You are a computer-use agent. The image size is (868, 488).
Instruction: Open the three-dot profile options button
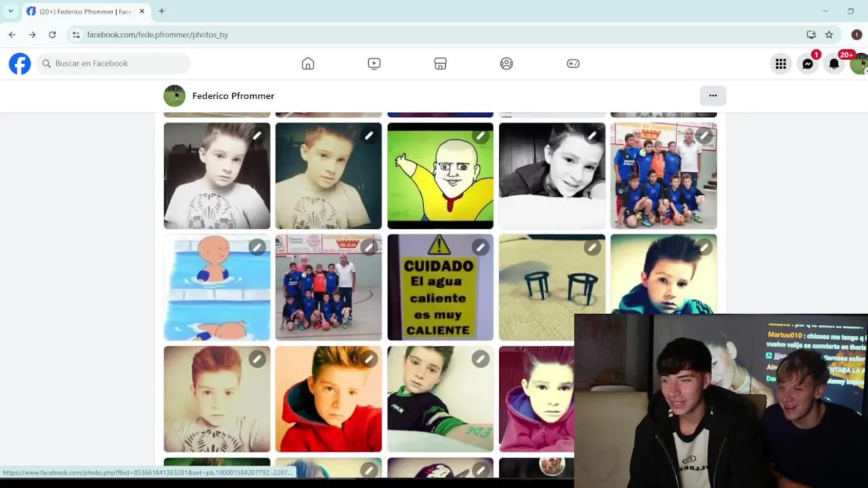[713, 96]
